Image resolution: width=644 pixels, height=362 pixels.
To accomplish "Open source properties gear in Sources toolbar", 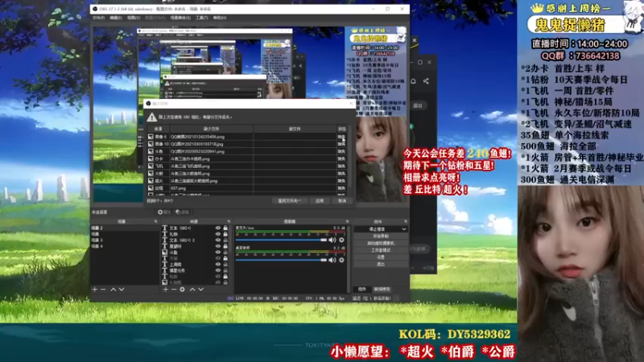I will click(x=183, y=290).
